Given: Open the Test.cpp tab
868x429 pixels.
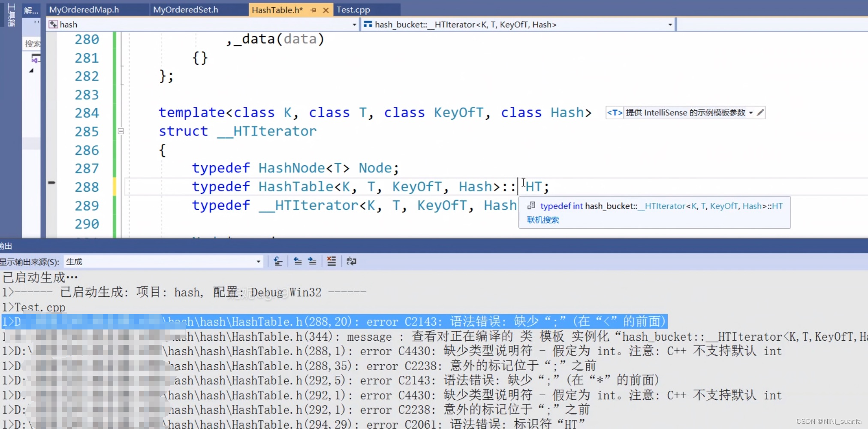Looking at the screenshot, I should [353, 9].
